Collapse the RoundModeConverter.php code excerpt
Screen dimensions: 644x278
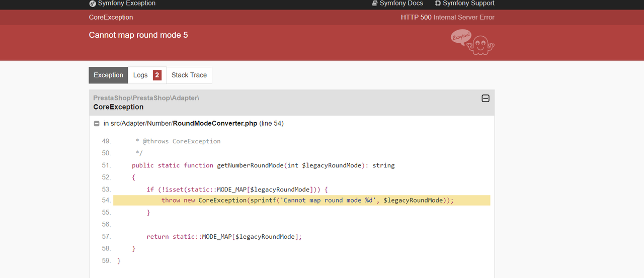[97, 124]
